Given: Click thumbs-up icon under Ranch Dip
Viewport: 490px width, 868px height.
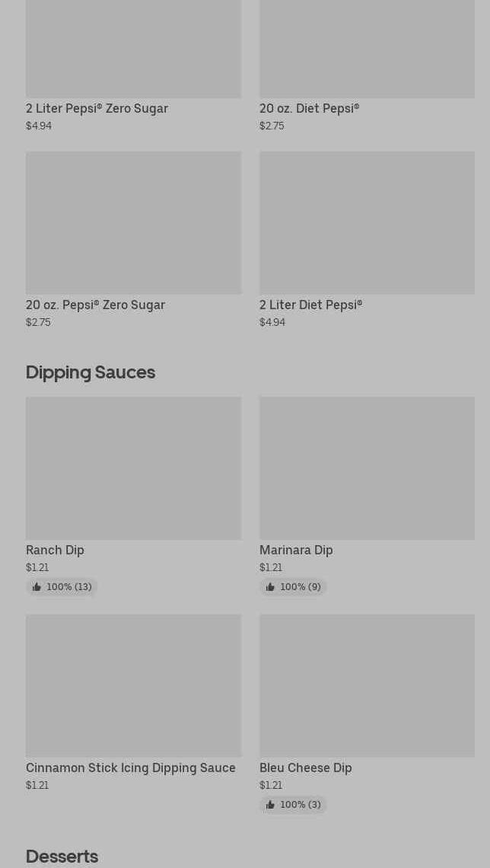Looking at the screenshot, I should (37, 587).
